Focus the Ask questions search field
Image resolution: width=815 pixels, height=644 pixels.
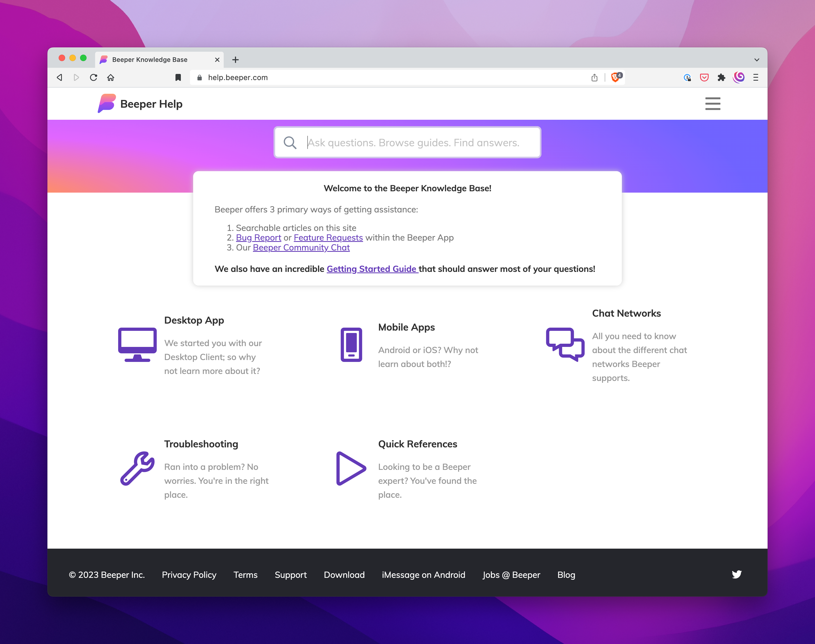click(413, 143)
